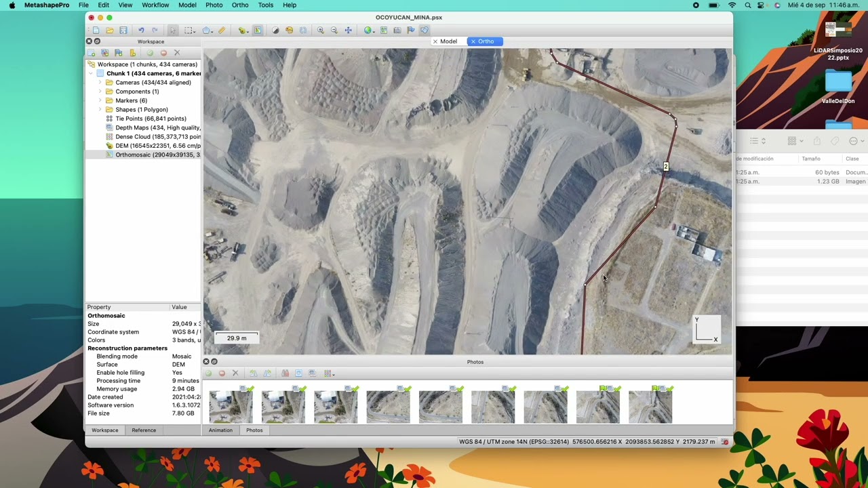
Task: Open the Spotlight search icon
Action: tap(748, 5)
